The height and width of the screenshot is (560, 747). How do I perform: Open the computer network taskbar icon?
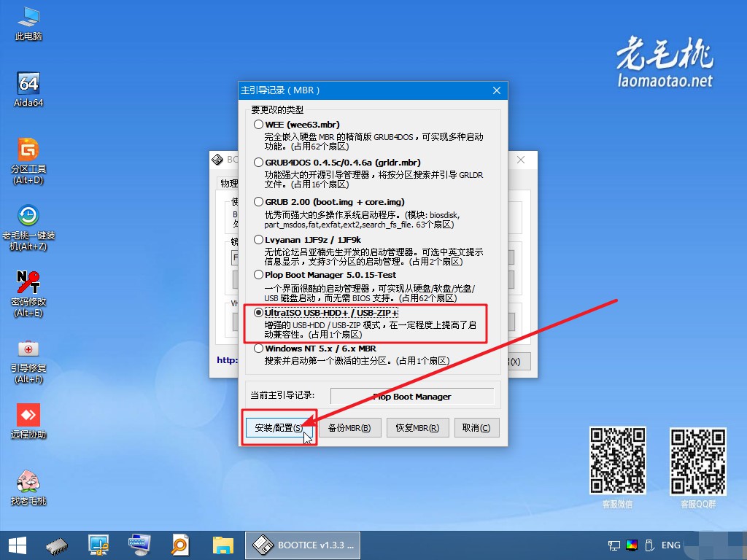(98, 545)
